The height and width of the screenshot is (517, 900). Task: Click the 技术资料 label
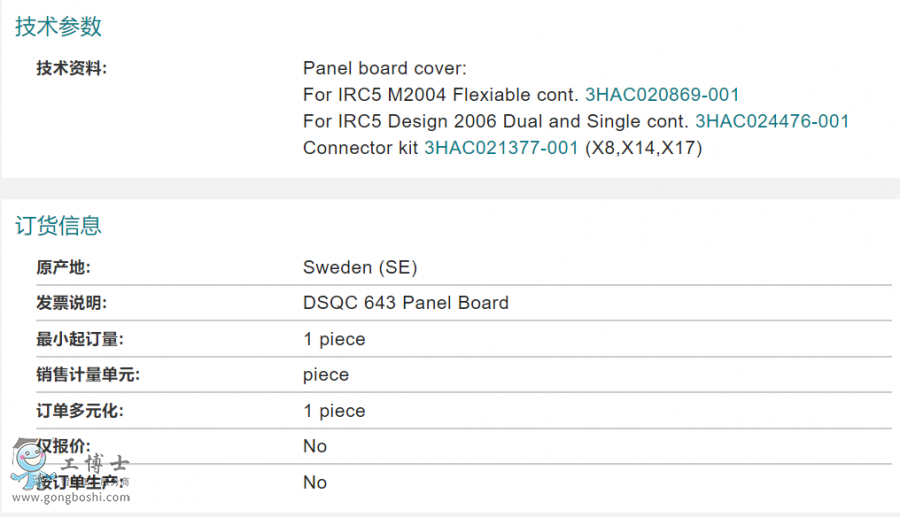pyautogui.click(x=72, y=68)
